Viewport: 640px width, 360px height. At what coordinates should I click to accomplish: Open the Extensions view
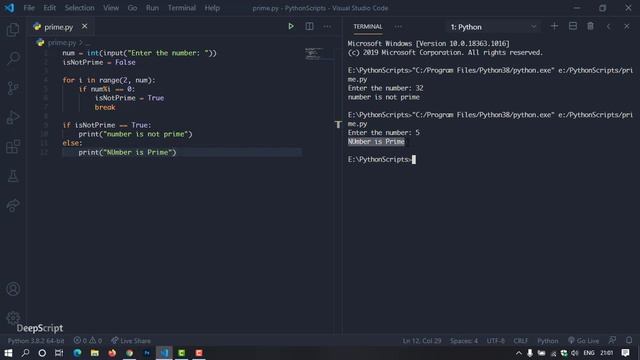point(13,147)
